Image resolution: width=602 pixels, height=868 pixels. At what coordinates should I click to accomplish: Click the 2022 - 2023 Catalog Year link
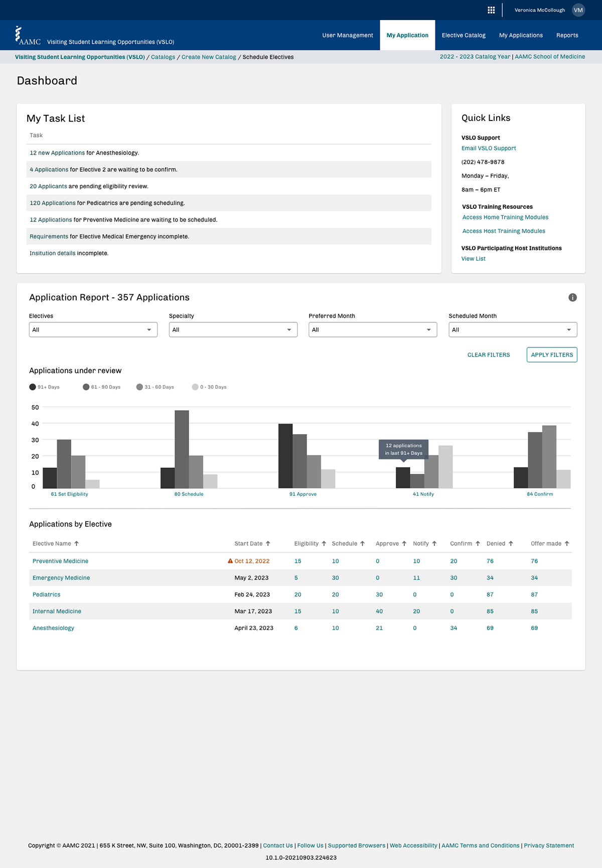[x=475, y=57]
